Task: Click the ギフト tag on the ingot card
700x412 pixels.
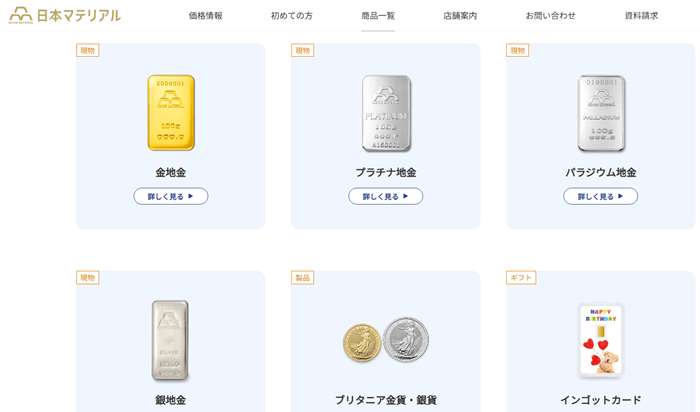Action: pos(520,277)
